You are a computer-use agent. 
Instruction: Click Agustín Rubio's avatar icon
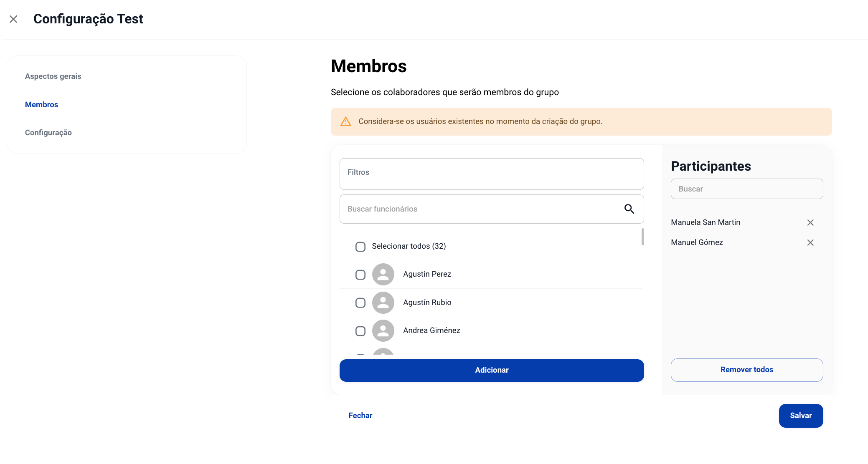(x=383, y=303)
